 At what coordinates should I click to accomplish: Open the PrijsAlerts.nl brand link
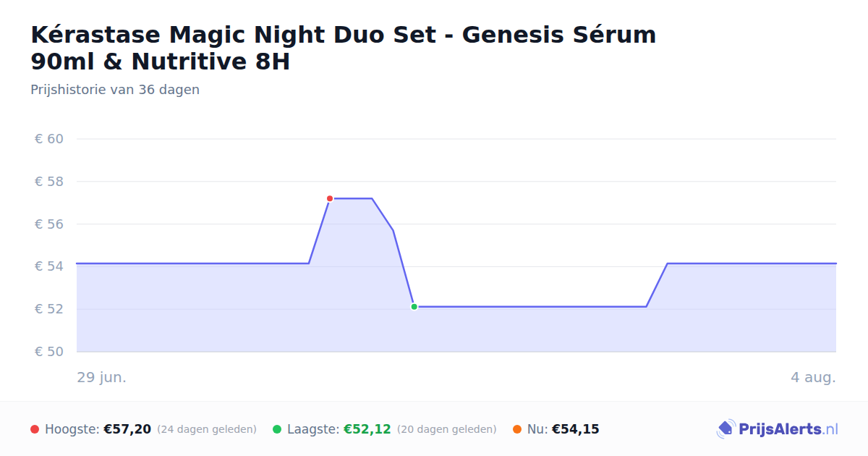(x=778, y=429)
